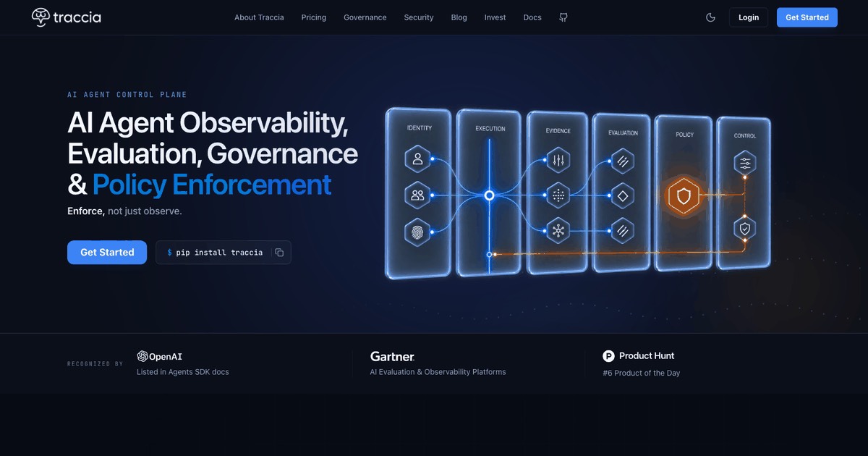Click the Identity user hexagon icon
The height and width of the screenshot is (456, 868).
417,159
